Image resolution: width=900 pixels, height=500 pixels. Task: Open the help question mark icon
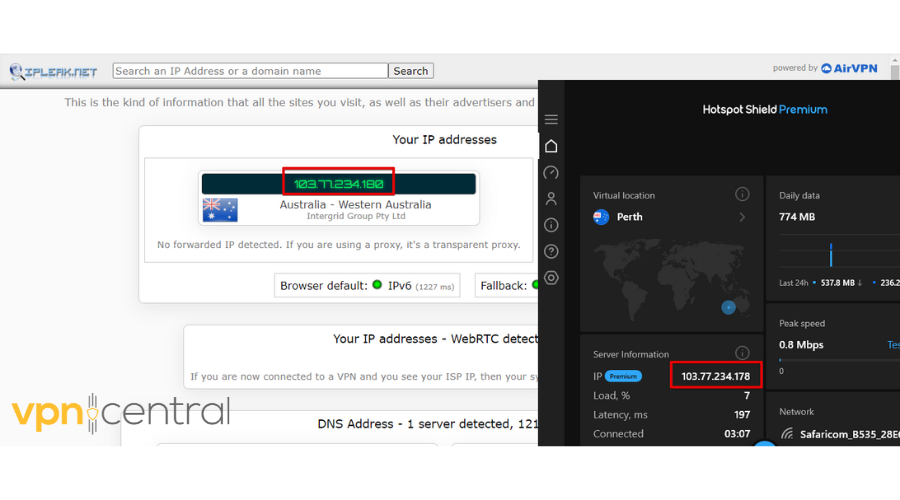(551, 251)
